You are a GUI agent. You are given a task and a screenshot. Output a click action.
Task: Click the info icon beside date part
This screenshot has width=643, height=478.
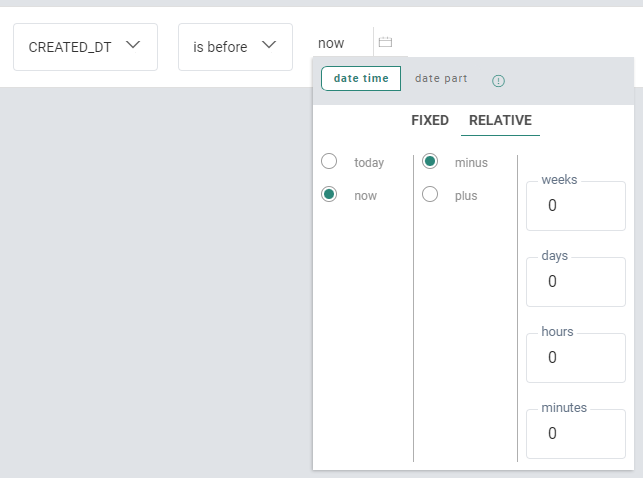coord(498,80)
